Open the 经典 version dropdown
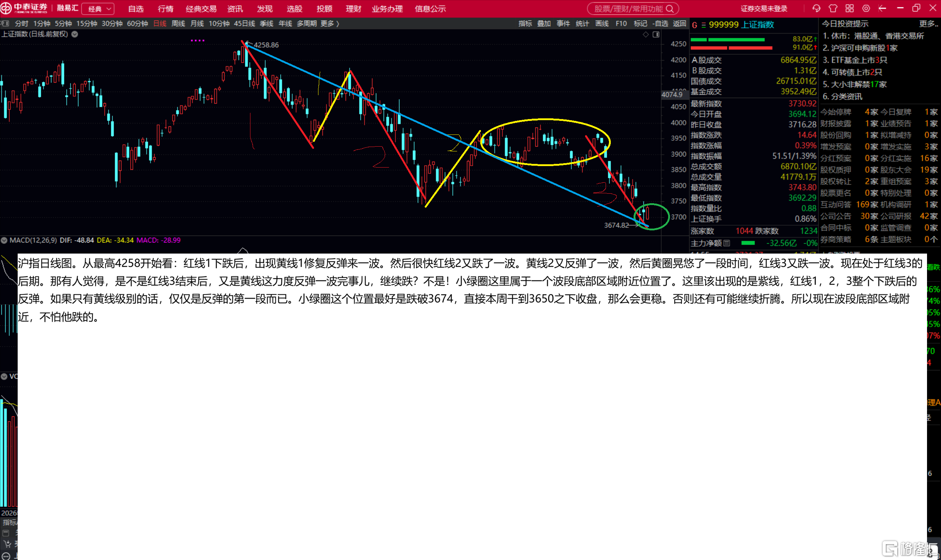This screenshot has height=560, width=941. pyautogui.click(x=98, y=9)
